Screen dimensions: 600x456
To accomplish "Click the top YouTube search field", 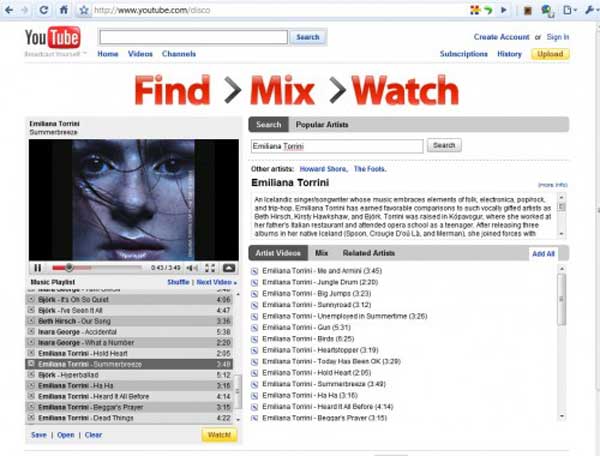I will point(194,37).
